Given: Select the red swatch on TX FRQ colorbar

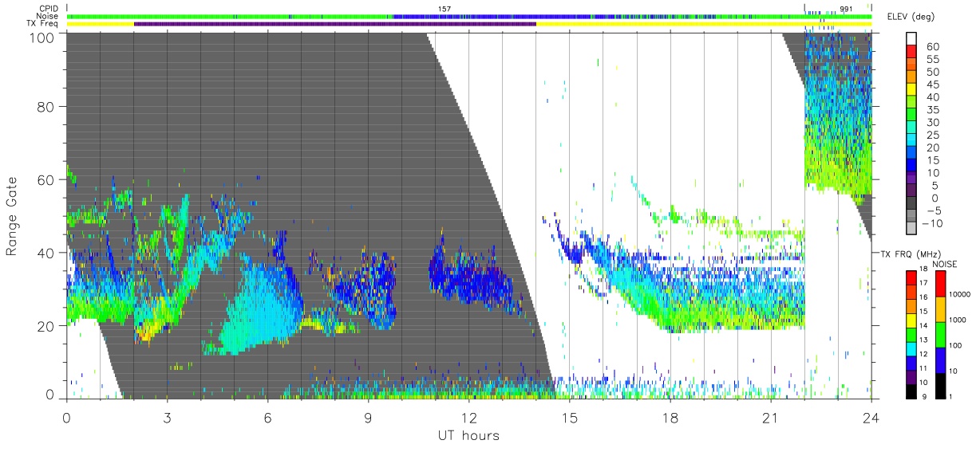Looking at the screenshot, I should [x=911, y=277].
